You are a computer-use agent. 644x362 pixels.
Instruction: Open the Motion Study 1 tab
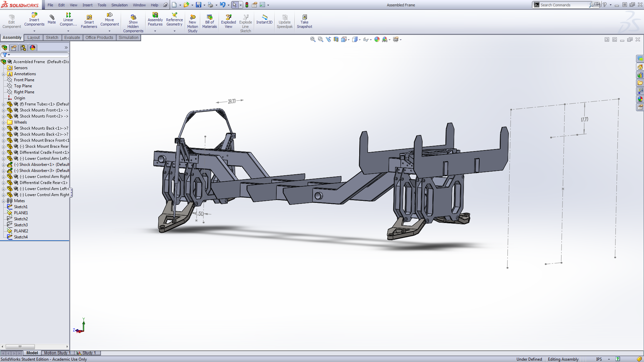(x=57, y=353)
